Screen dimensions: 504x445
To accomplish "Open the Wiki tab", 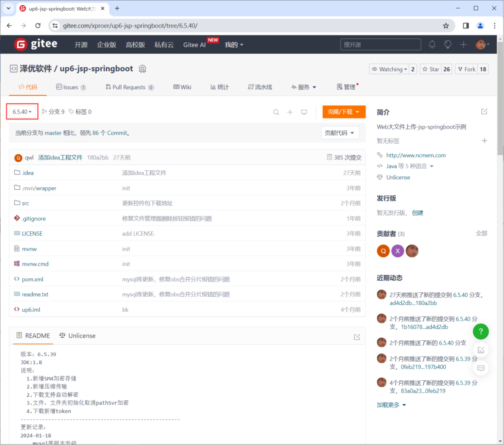I will point(183,87).
